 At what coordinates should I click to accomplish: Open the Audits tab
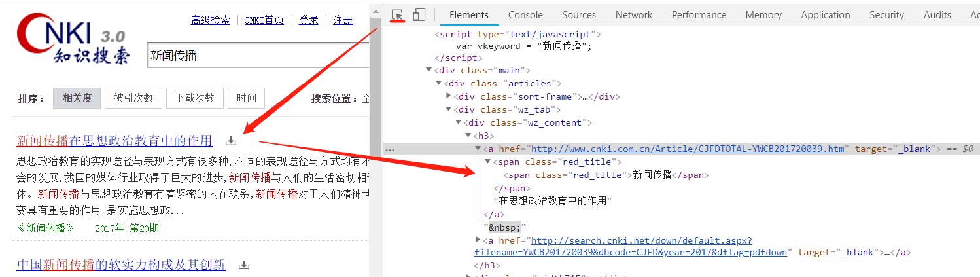(937, 14)
